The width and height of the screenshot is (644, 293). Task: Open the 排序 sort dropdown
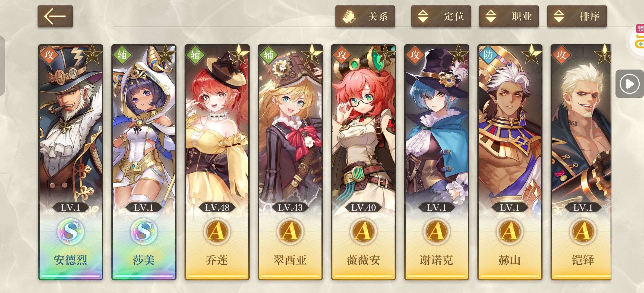(x=577, y=16)
